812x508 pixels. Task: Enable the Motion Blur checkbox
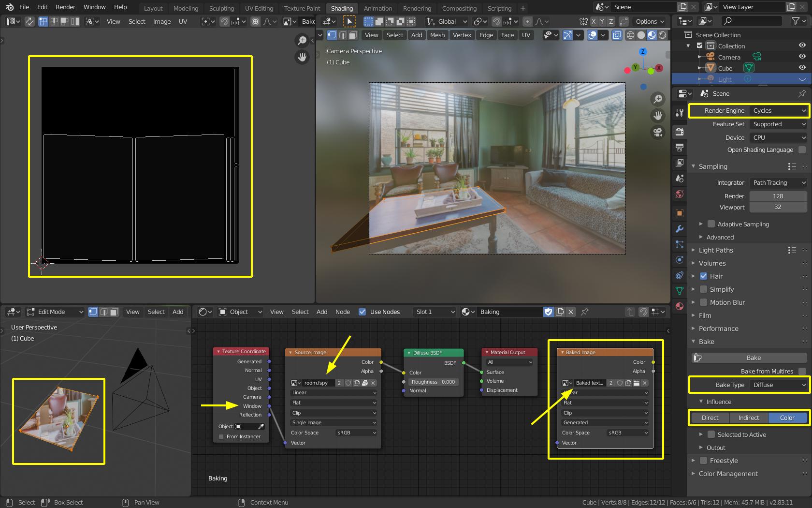[x=703, y=302]
